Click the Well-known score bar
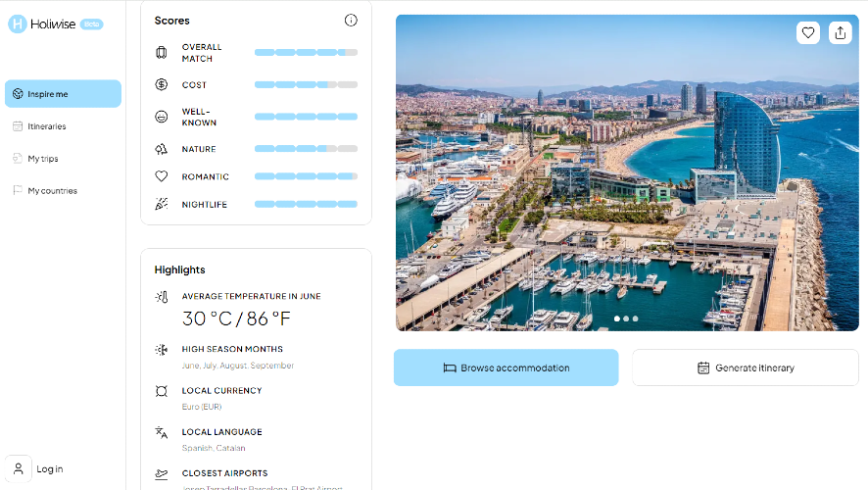Viewport: 868px width, 490px height. point(306,117)
